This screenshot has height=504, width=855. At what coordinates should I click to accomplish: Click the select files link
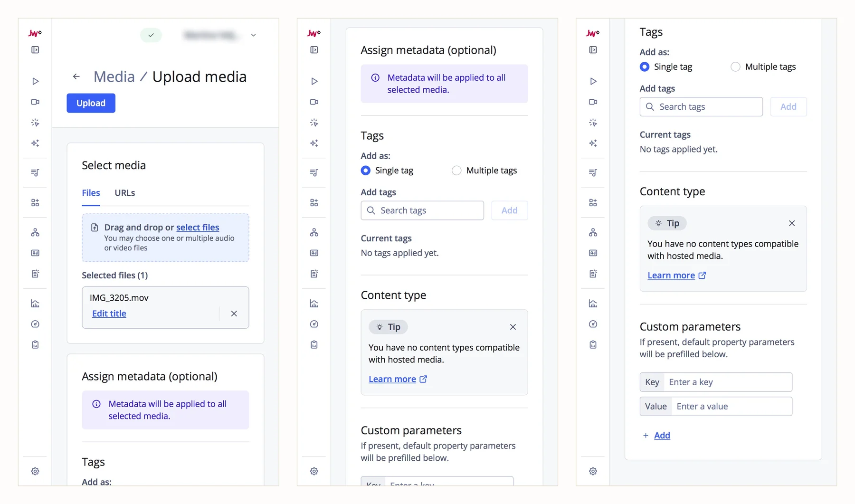198,227
